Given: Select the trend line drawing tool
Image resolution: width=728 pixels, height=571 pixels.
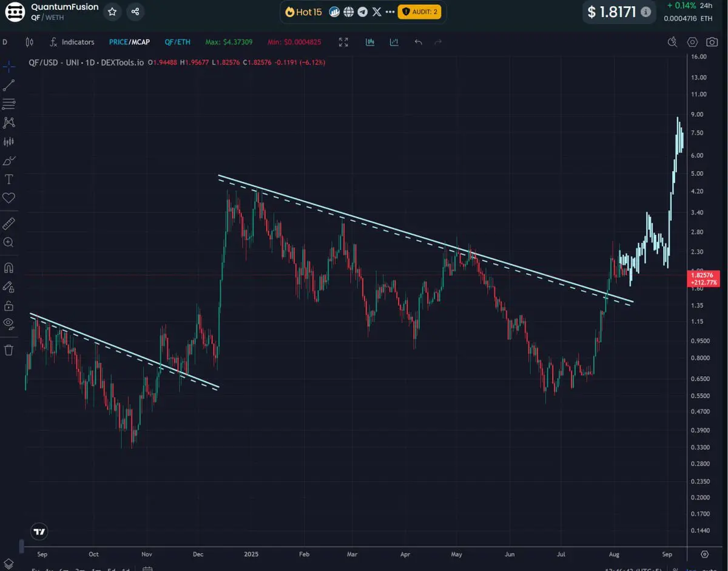Looking at the screenshot, I should click(x=8, y=85).
